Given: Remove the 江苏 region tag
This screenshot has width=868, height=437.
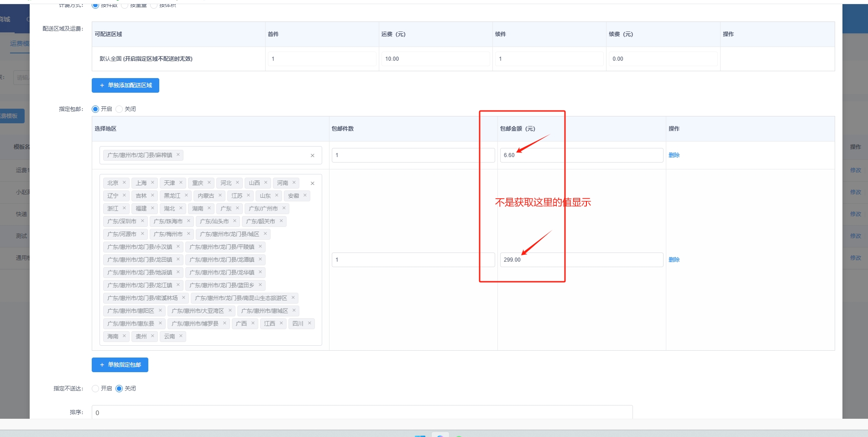Looking at the screenshot, I should pyautogui.click(x=248, y=195).
